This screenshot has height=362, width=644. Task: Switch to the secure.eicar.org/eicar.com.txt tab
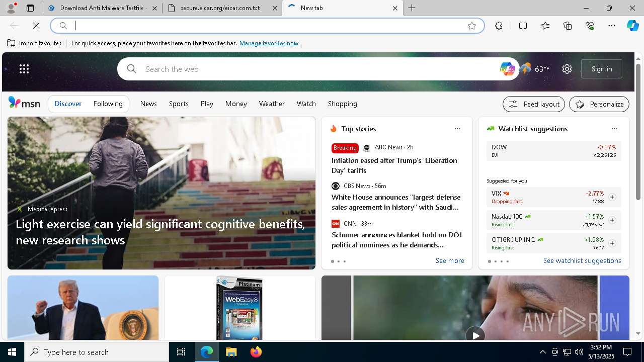tap(222, 8)
